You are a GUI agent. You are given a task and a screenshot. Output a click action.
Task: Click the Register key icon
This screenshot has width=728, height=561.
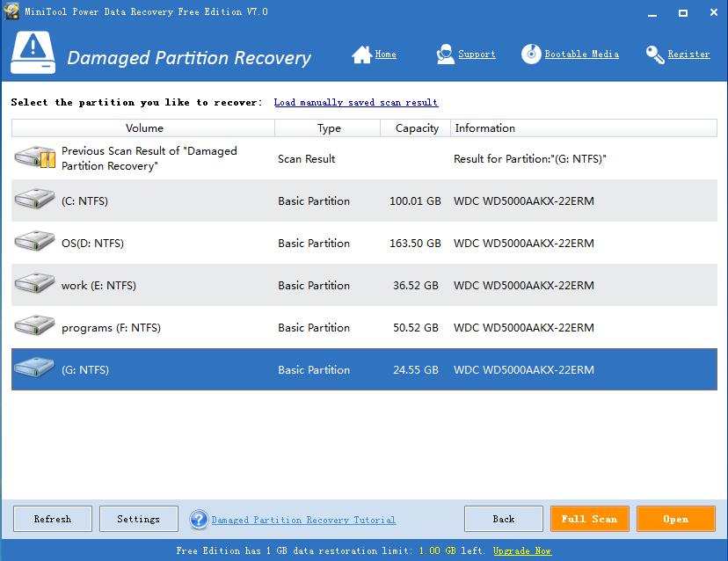(655, 55)
